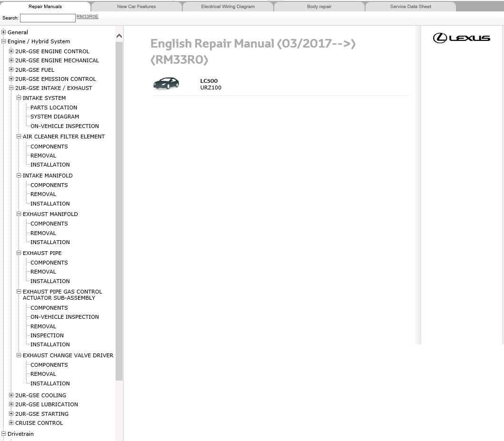504x441 pixels.
Task: Collapse EXHAUST PIPE GAS CONTROL ACTUATOR node
Action: click(19, 291)
